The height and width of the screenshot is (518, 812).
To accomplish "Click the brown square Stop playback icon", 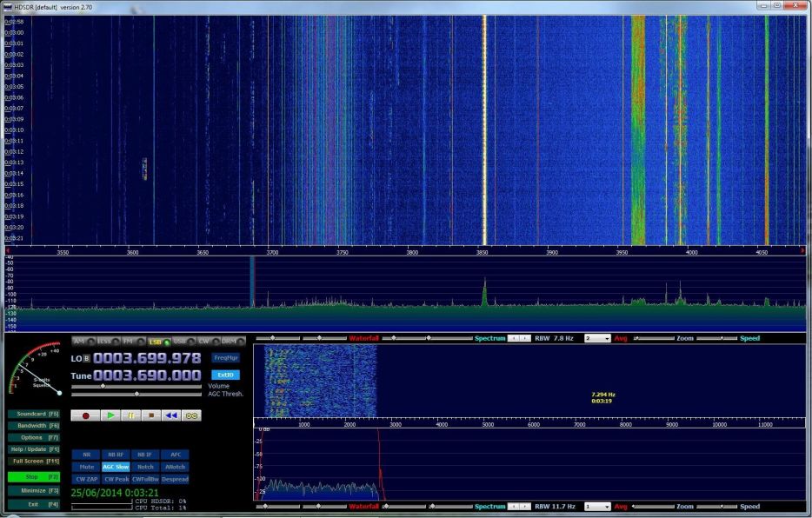I will point(150,415).
